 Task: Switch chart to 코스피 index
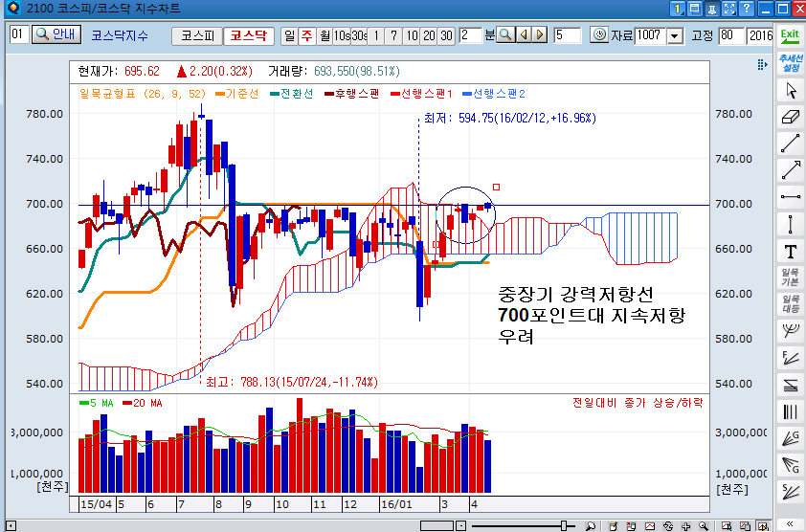coord(196,35)
